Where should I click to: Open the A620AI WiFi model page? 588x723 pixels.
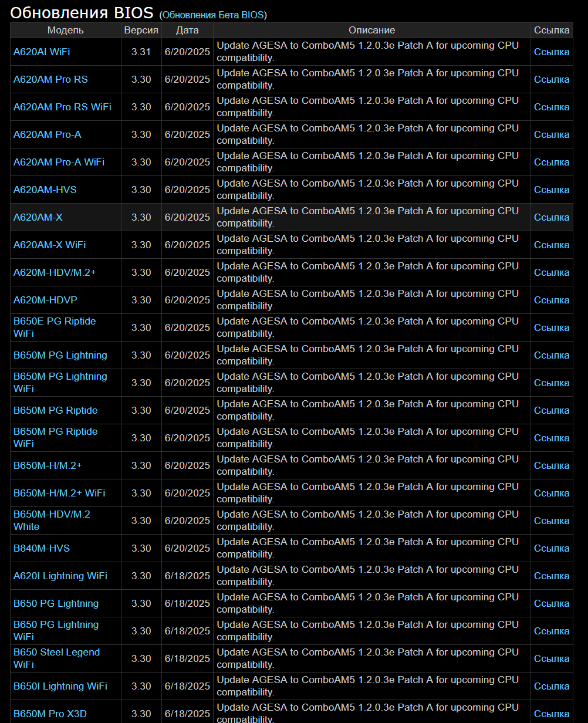coord(42,52)
